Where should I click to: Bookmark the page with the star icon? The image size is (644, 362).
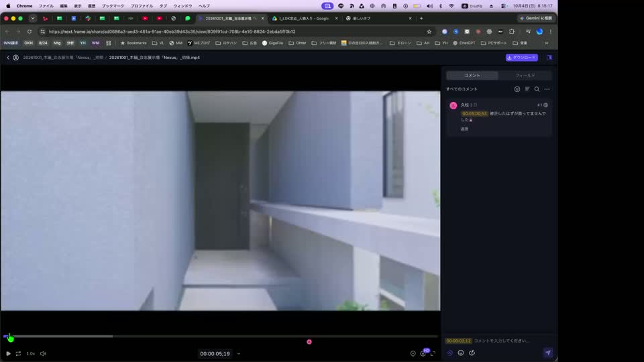(429, 32)
